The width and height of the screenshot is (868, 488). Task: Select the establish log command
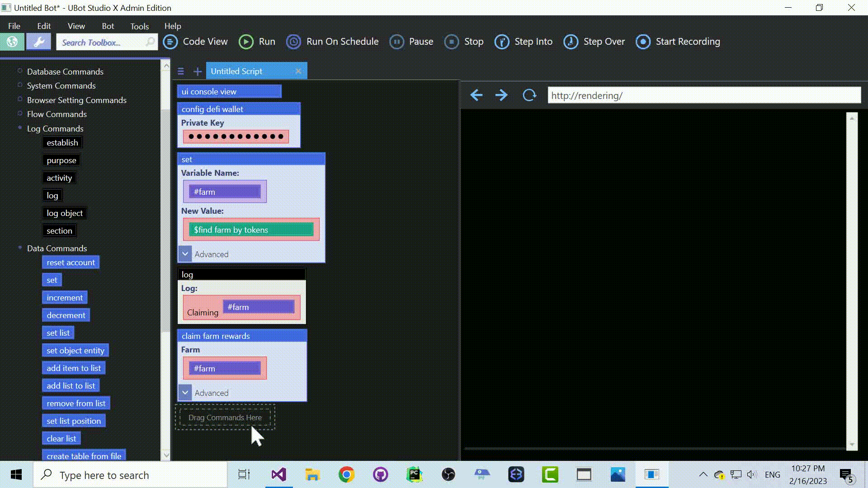click(62, 142)
